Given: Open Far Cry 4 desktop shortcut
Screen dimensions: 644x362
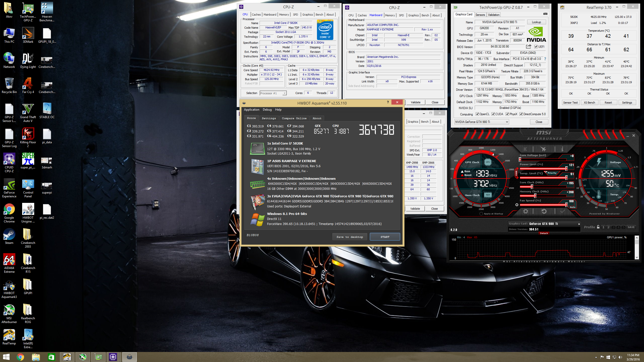Looking at the screenshot, I should coord(28,86).
